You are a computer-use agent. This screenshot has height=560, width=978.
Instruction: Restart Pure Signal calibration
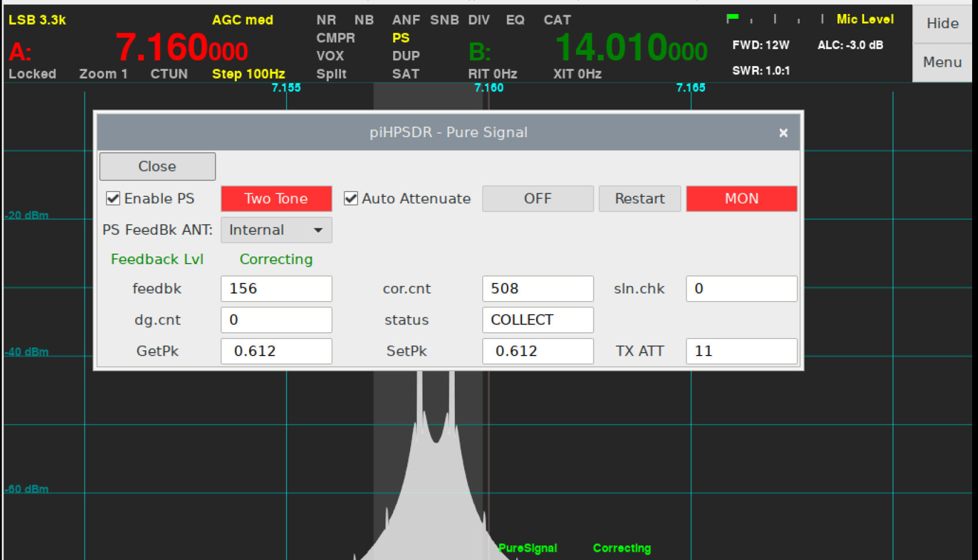pos(639,199)
